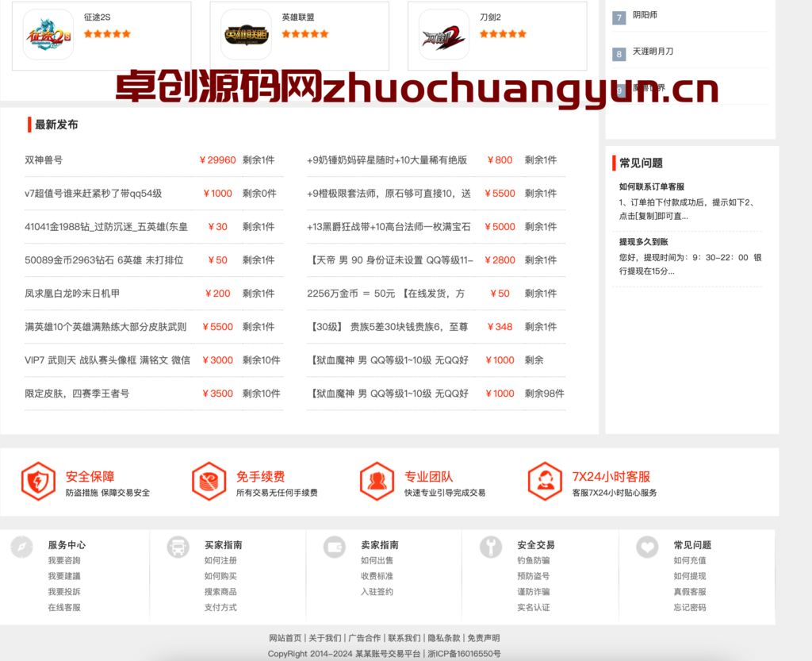Click the 安全保障 shield icon
Screen dimensions: 812x661
point(38,481)
